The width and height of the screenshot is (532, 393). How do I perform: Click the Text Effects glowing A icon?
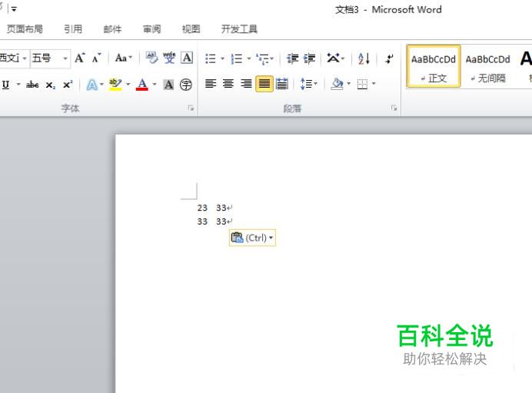point(92,85)
